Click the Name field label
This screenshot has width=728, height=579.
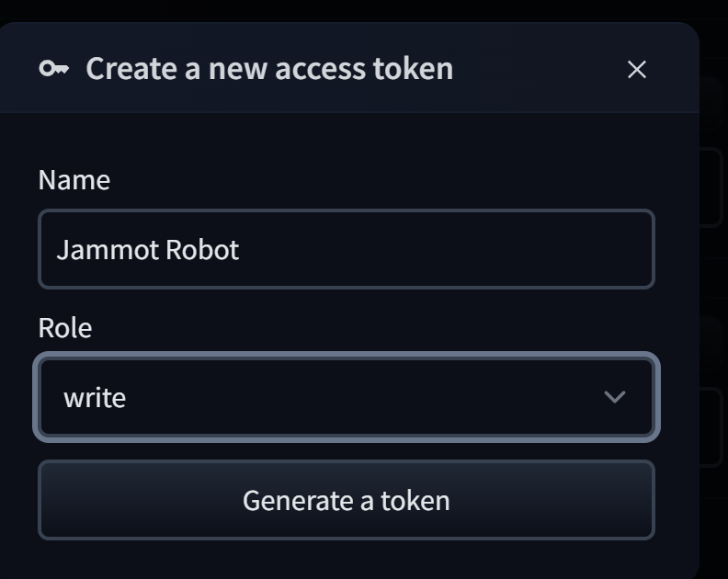[x=74, y=179]
